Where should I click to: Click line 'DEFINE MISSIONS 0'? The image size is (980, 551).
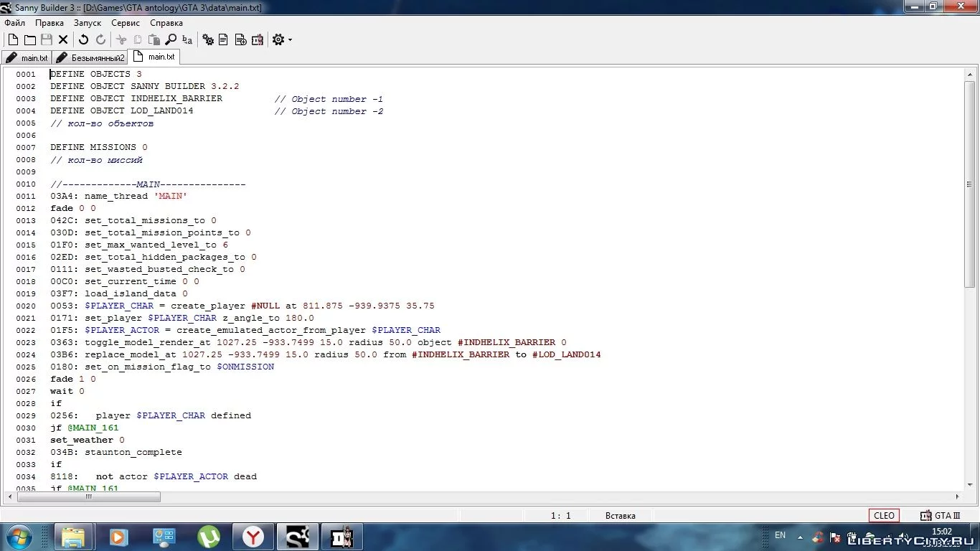(99, 147)
